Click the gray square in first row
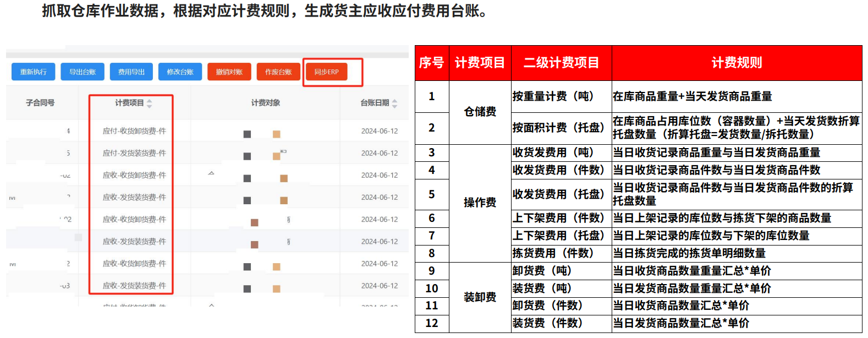The image size is (868, 338). [248, 134]
